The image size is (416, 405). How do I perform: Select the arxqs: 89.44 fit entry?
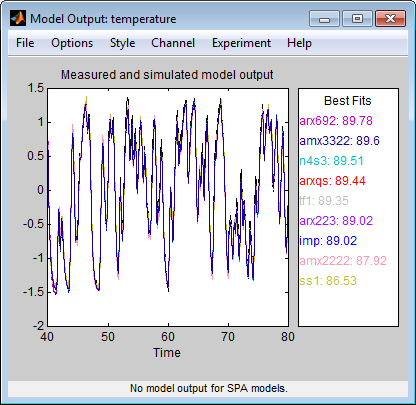[332, 181]
